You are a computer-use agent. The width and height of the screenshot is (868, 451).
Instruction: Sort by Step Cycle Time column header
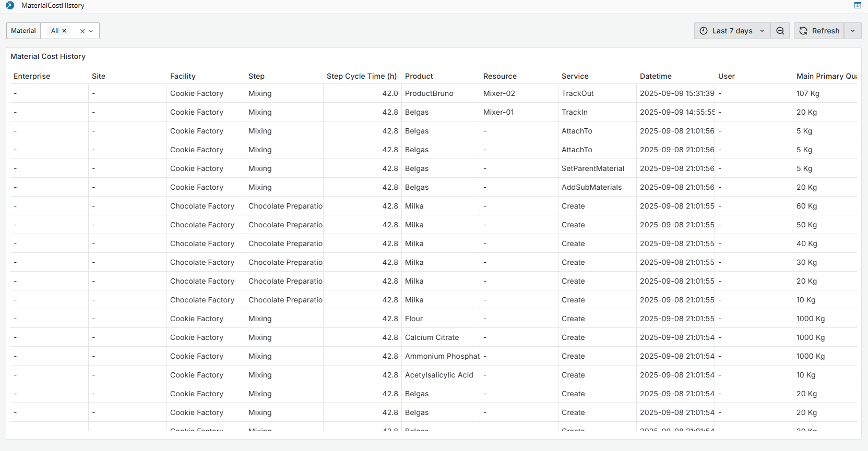pos(361,76)
